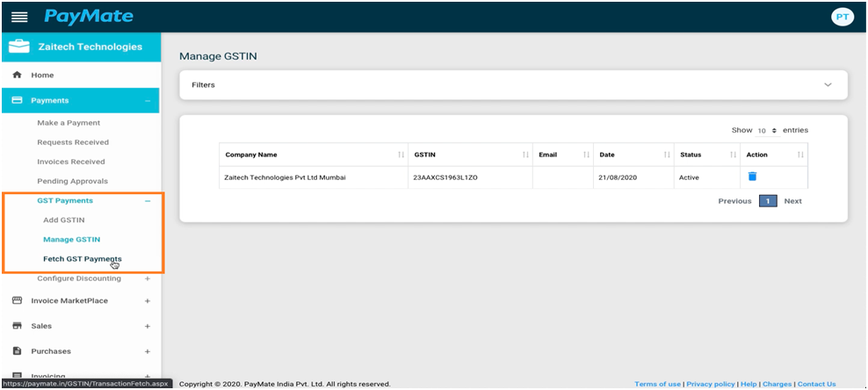Click the Invoice MarketPlace store icon
Image resolution: width=868 pixels, height=390 pixels.
(x=18, y=300)
